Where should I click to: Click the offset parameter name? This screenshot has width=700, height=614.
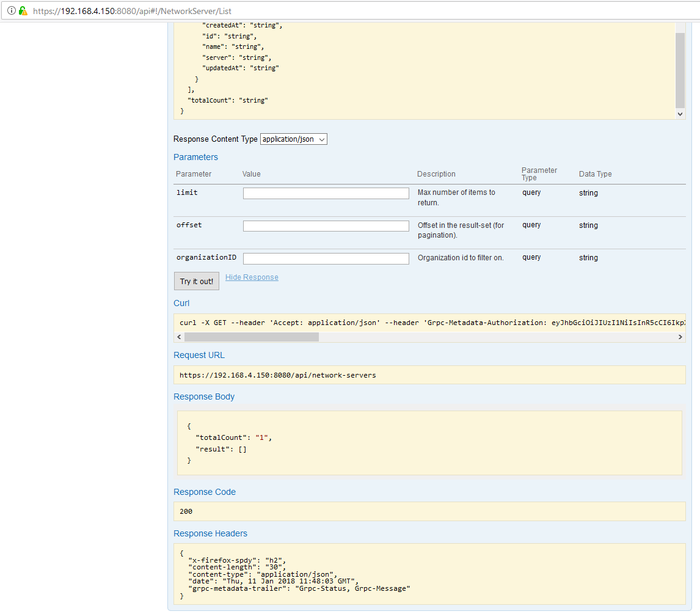click(x=189, y=225)
